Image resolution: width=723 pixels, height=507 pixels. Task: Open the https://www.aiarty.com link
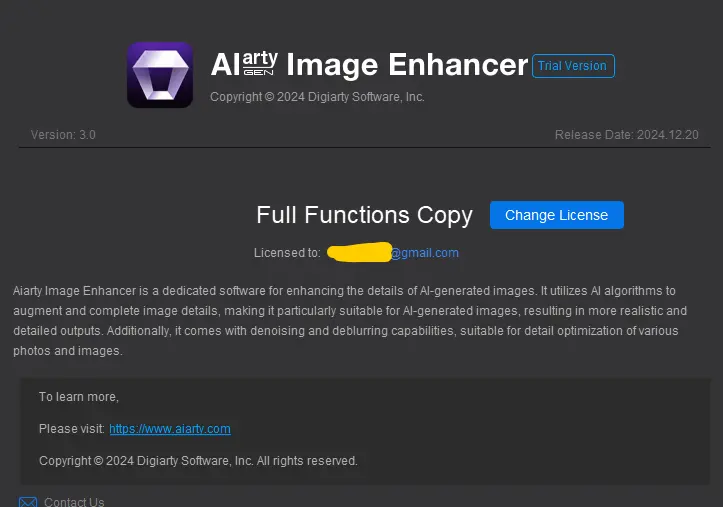click(x=170, y=429)
